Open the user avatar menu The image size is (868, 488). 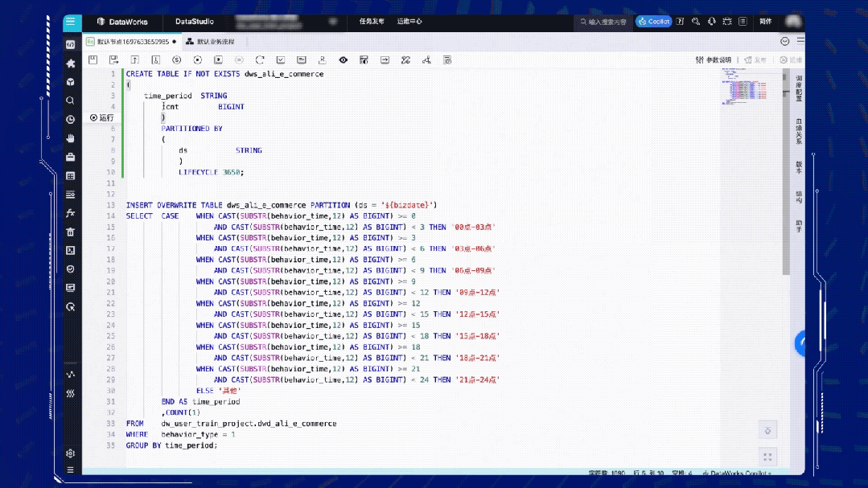coord(793,22)
